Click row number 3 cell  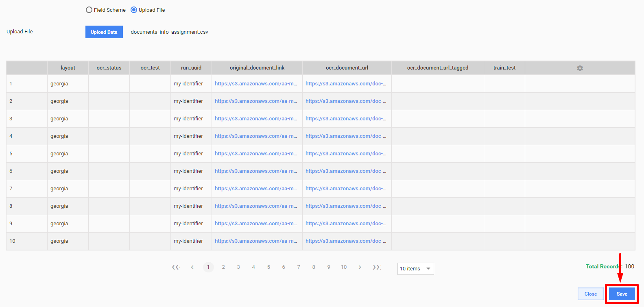27,119
